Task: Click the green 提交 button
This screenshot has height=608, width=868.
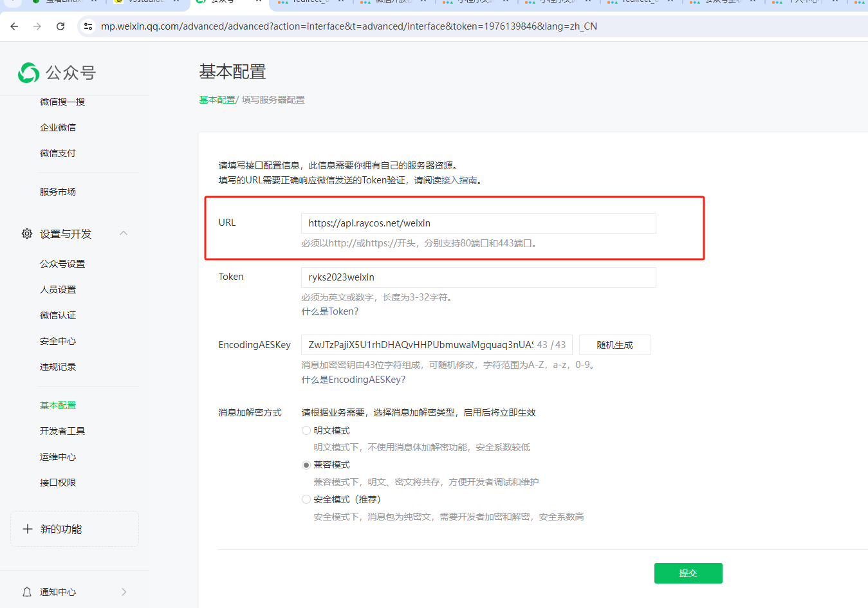Action: coord(688,573)
